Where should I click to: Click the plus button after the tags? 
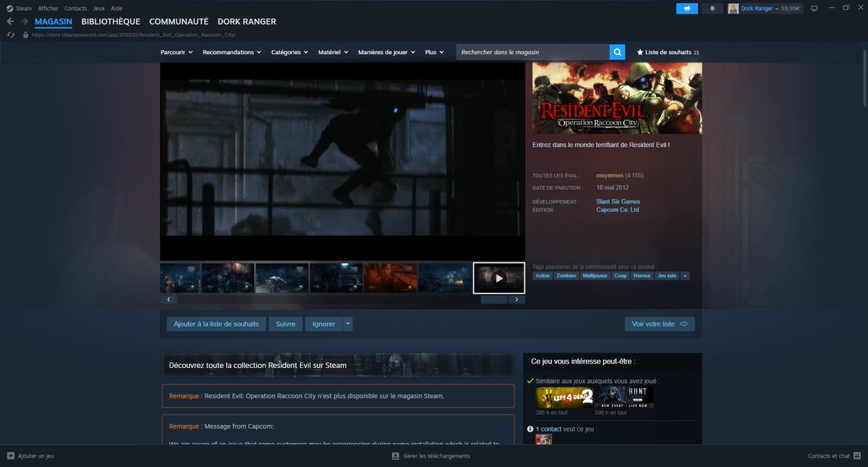click(685, 276)
